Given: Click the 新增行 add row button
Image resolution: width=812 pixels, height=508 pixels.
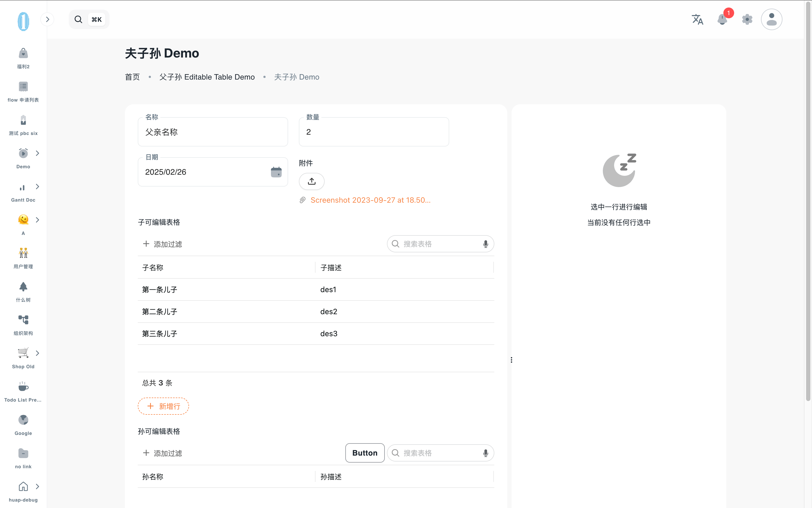Looking at the screenshot, I should tap(164, 406).
